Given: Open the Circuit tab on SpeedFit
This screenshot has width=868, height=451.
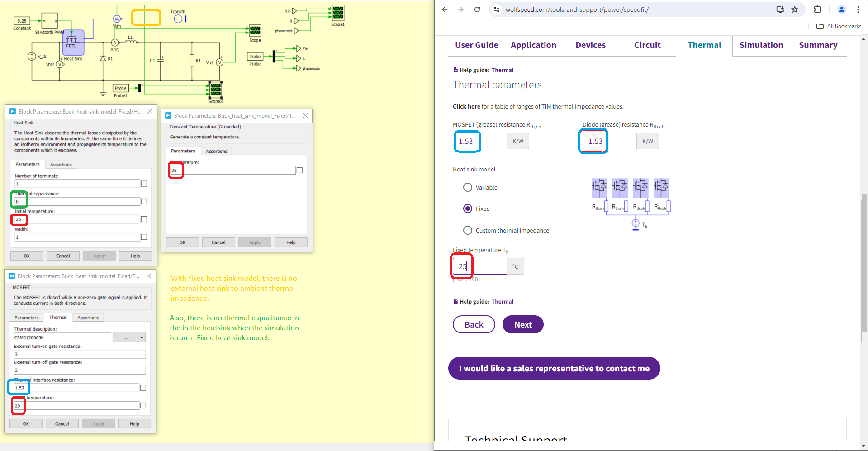Looking at the screenshot, I should (647, 45).
